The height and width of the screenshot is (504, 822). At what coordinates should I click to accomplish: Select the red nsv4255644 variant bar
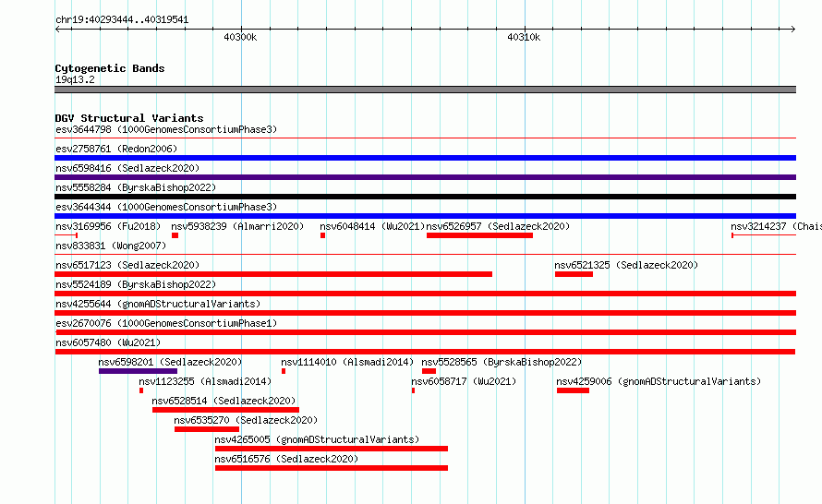pos(425,313)
